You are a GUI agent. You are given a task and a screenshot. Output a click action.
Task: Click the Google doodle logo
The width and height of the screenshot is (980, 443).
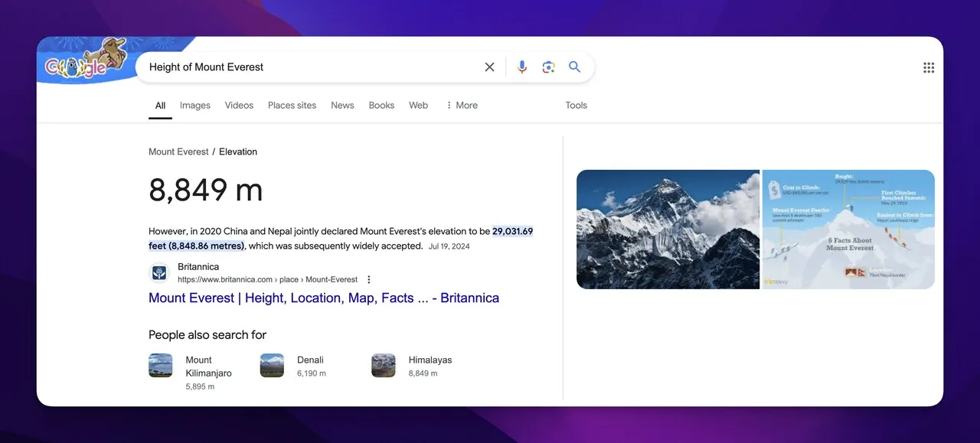pos(85,60)
